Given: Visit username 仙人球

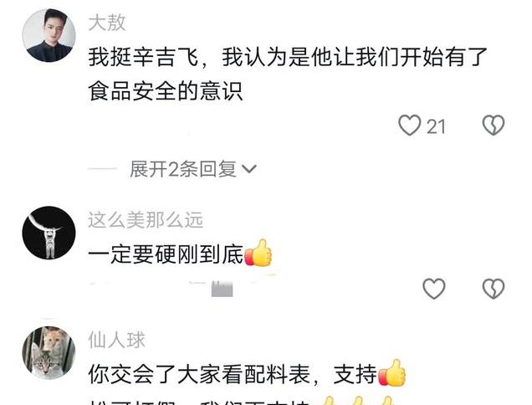Looking at the screenshot, I should click(116, 340).
